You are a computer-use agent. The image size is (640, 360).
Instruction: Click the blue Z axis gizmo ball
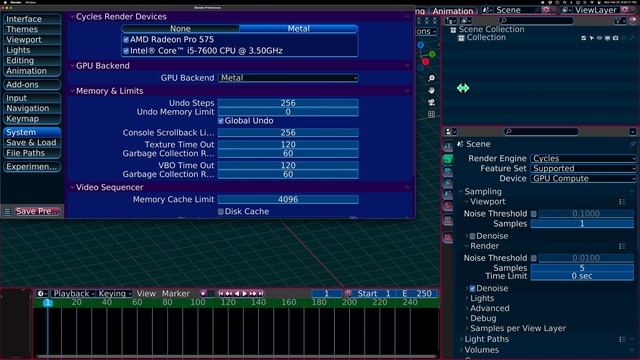pyautogui.click(x=420, y=45)
